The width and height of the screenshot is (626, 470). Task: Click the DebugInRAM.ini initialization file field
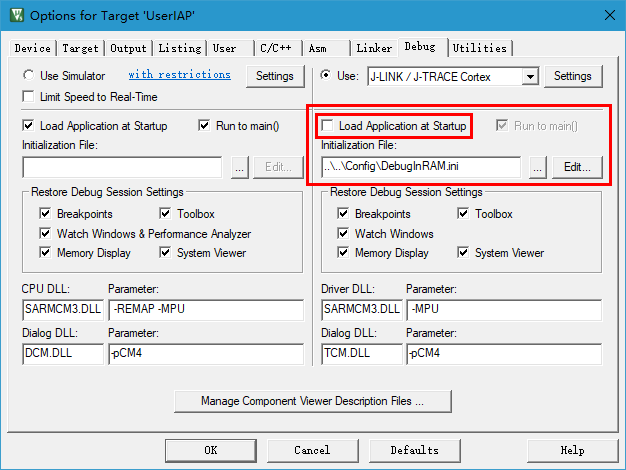[421, 167]
